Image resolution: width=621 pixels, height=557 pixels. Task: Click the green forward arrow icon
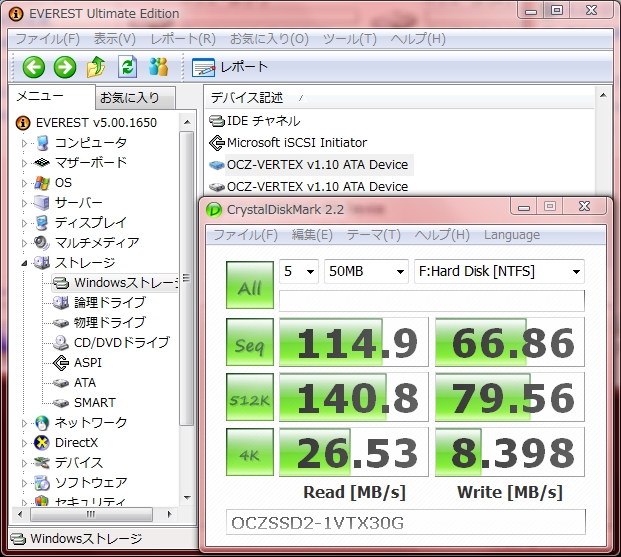[65, 67]
